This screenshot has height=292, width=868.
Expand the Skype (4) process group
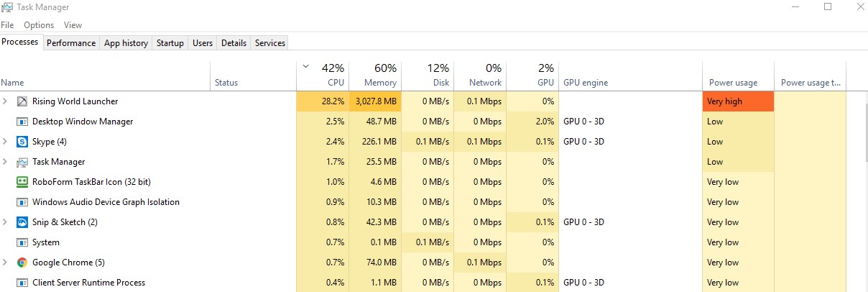tap(6, 142)
